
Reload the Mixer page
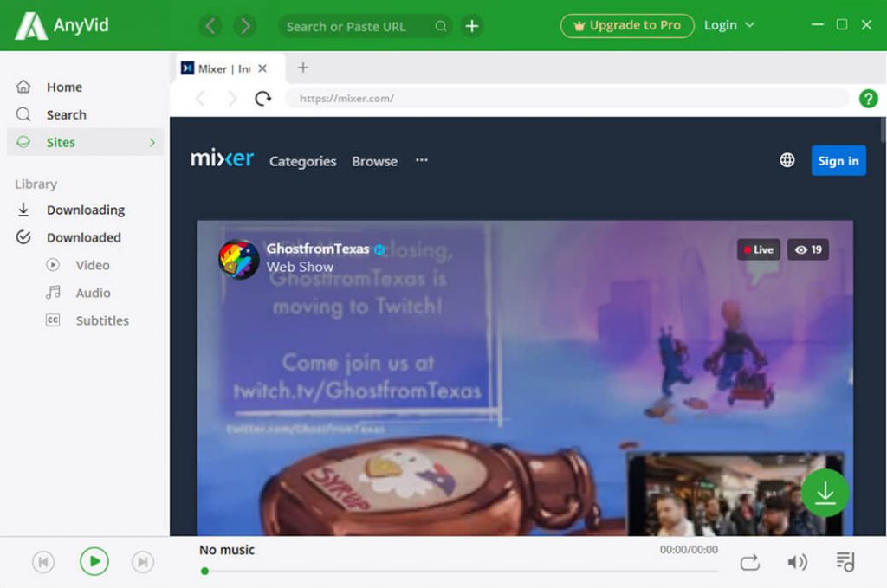(263, 99)
